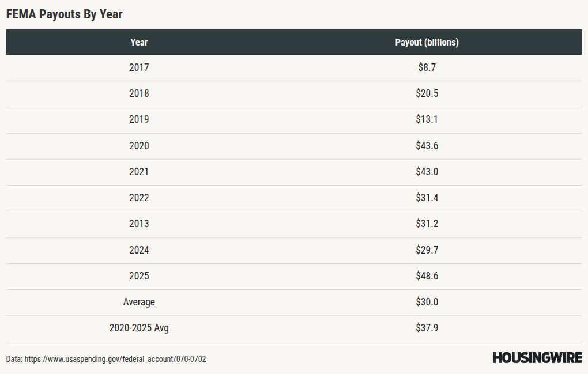This screenshot has width=588, height=374.
Task: Select the $31.4 payout value
Action: pyautogui.click(x=427, y=198)
